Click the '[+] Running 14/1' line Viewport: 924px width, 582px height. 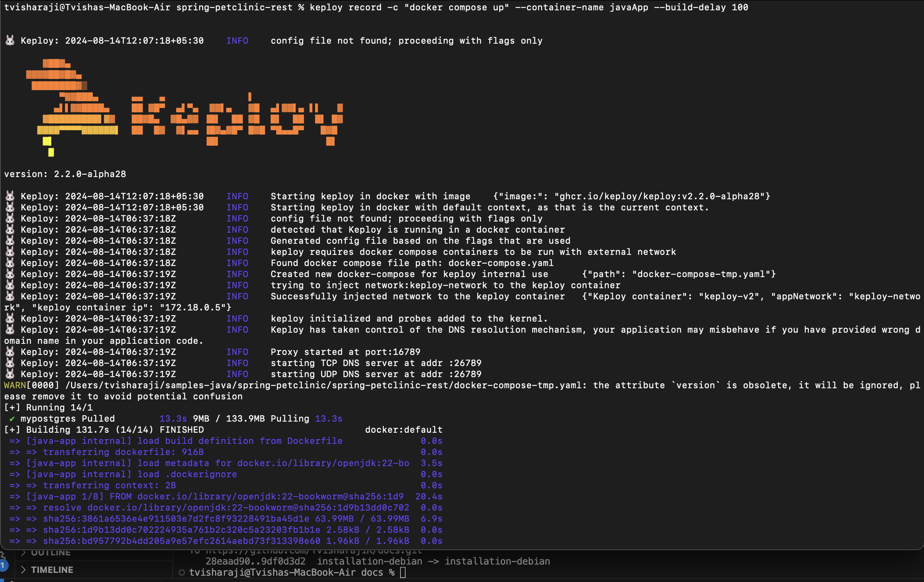tap(48, 407)
